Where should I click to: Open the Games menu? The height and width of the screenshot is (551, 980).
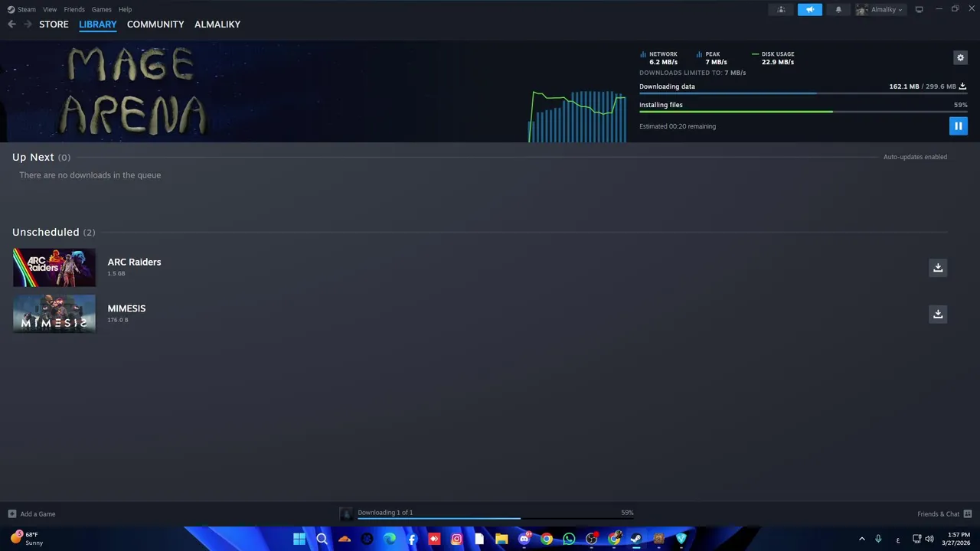click(101, 9)
